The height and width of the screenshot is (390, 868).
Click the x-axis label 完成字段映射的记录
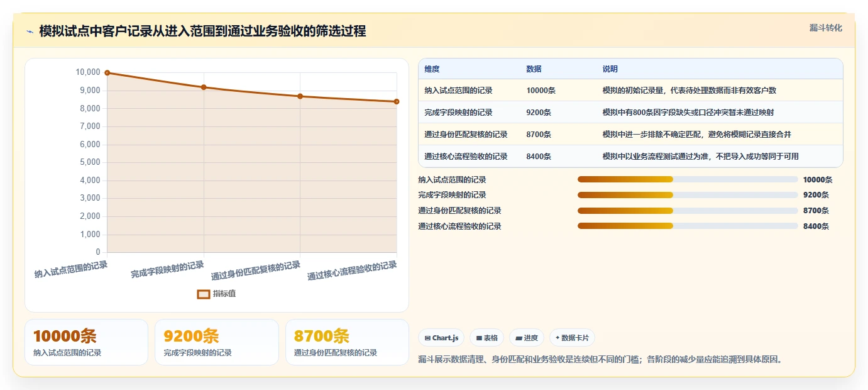168,269
